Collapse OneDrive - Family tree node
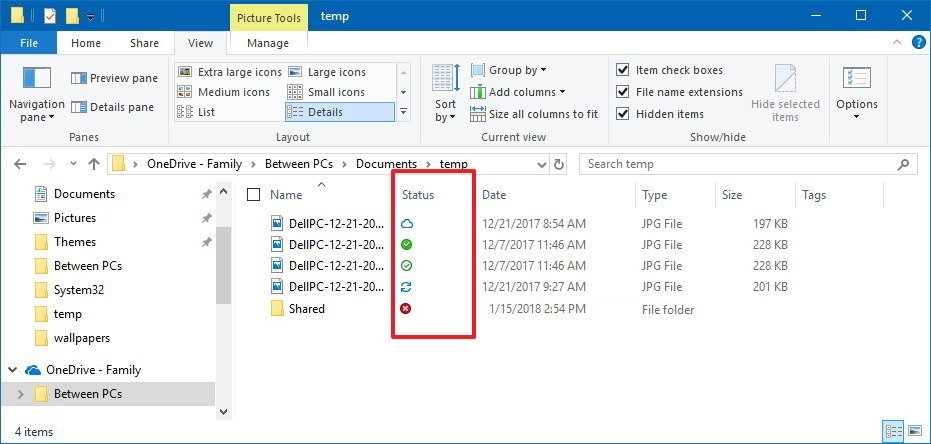 point(12,370)
